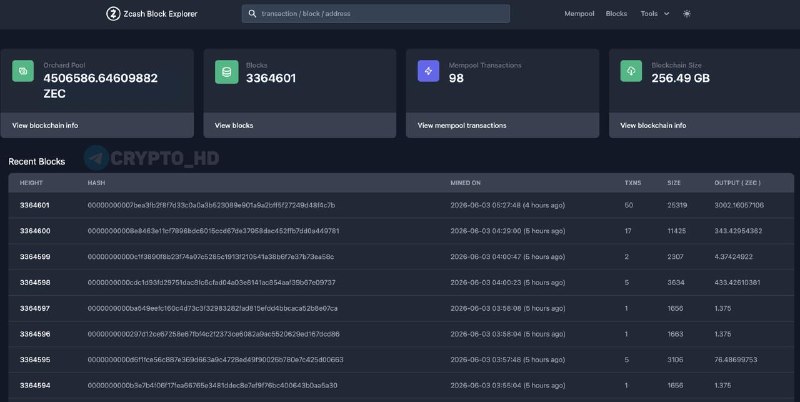Click the Blocks count 3364601 in card
Image resolution: width=800 pixels, height=402 pixels.
(271, 78)
